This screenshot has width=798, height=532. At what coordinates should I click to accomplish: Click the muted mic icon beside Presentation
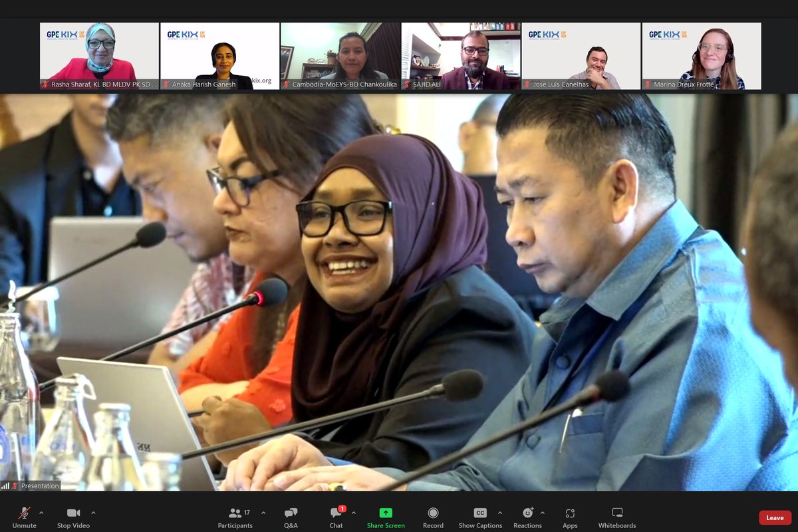[15, 486]
